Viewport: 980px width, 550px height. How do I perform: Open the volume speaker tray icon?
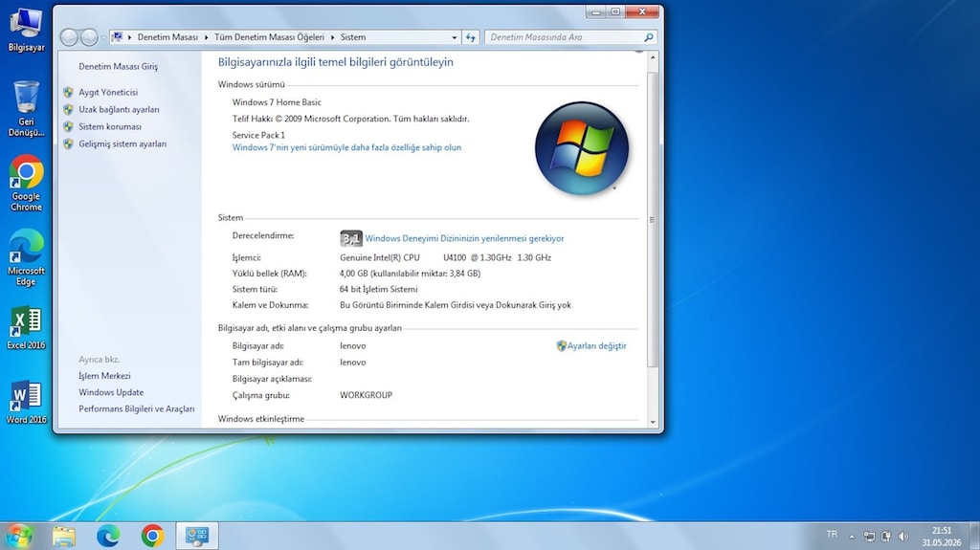click(903, 537)
